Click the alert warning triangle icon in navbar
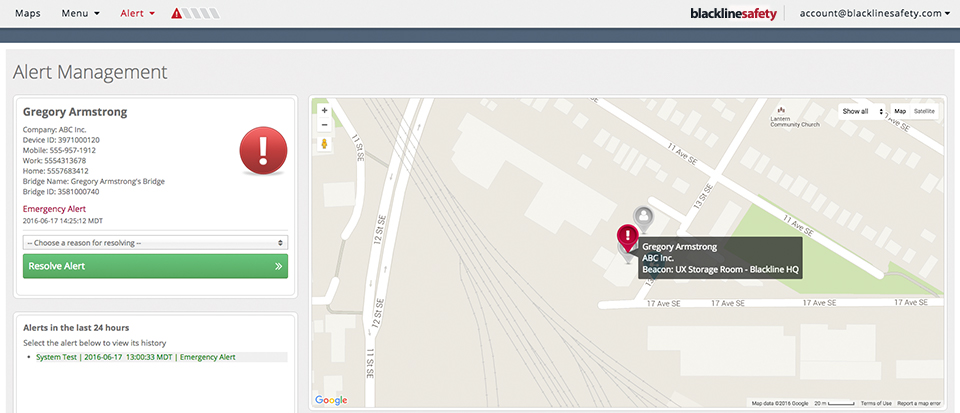This screenshot has width=960, height=413. click(177, 14)
